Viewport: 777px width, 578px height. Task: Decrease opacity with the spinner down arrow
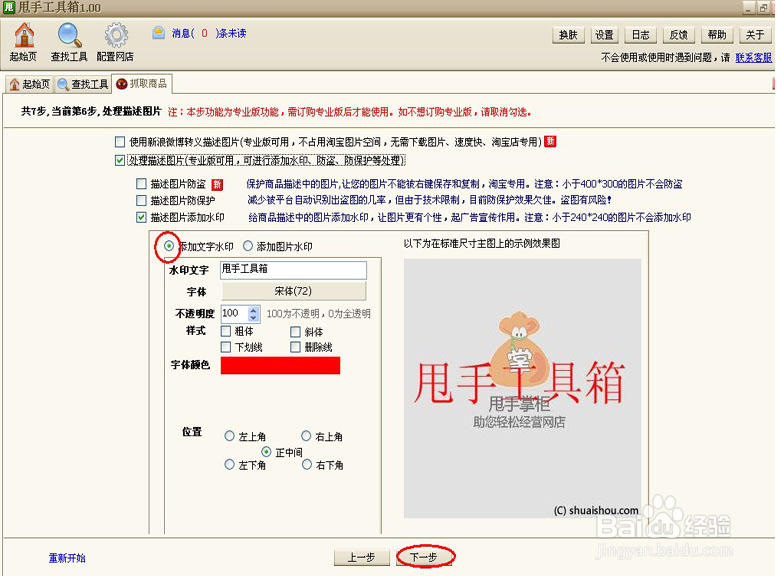pos(254,318)
